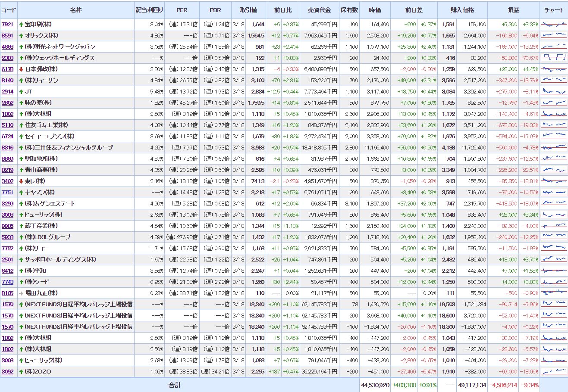Click the 配当利回り column header

149,9
